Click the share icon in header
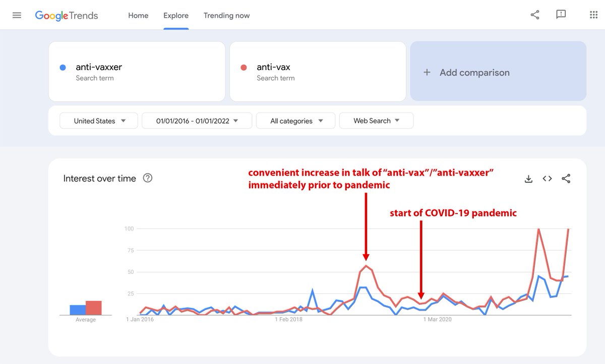This screenshot has width=605, height=364. (x=535, y=15)
